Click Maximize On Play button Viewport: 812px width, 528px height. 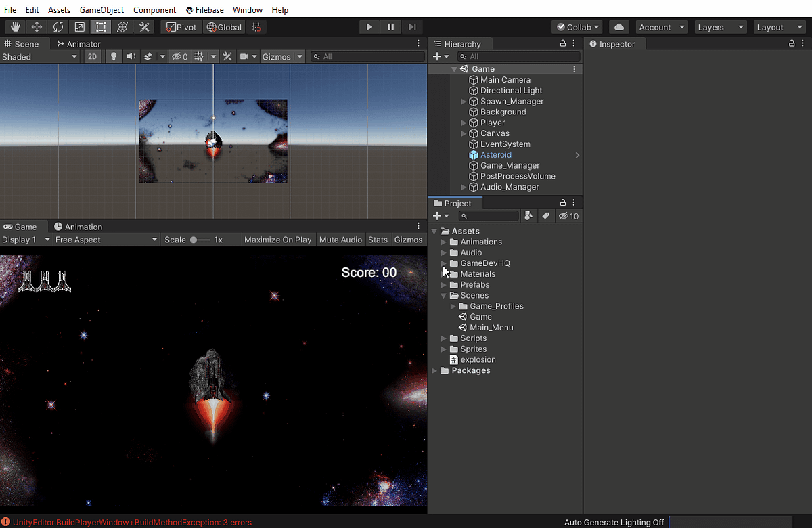[277, 240]
